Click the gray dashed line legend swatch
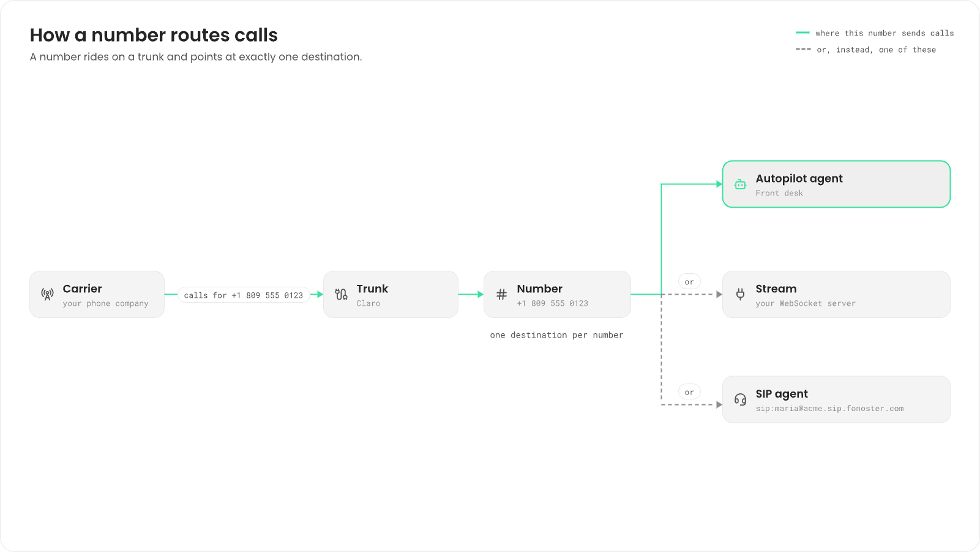Image resolution: width=980 pixels, height=552 pixels. click(x=803, y=49)
